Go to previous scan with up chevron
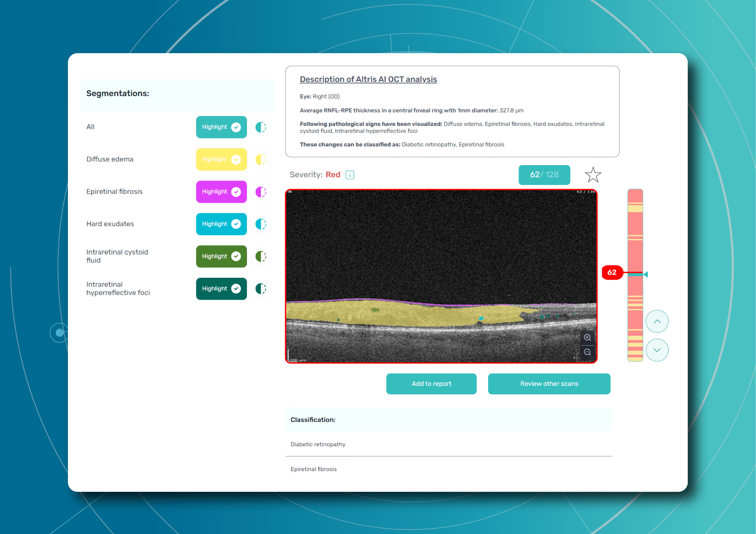The image size is (756, 534). click(x=657, y=321)
